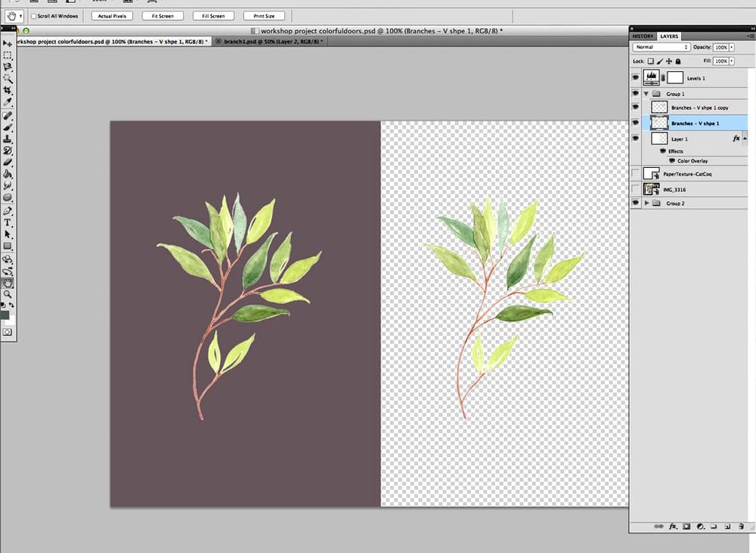Image resolution: width=756 pixels, height=553 pixels.
Task: Select the Paint Bucket tool
Action: click(8, 174)
